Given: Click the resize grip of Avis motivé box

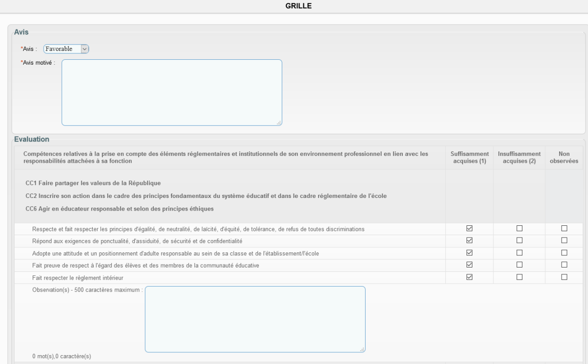Looking at the screenshot, I should 279,123.
